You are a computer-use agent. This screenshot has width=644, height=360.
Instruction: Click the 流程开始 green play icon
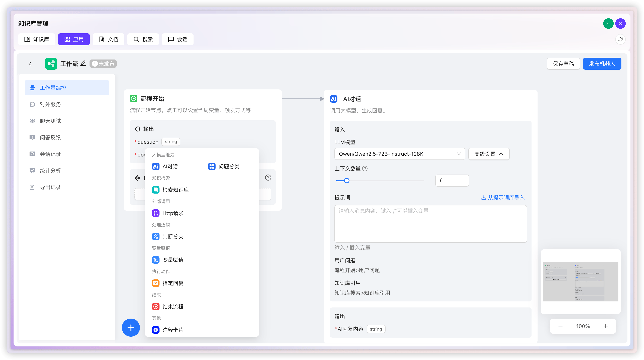pos(134,99)
